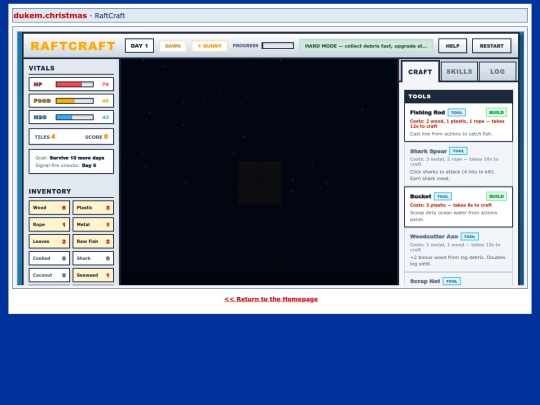The image size is (540, 405).
Task: Select the Raw Fish inventory slot
Action: pyautogui.click(x=93, y=241)
